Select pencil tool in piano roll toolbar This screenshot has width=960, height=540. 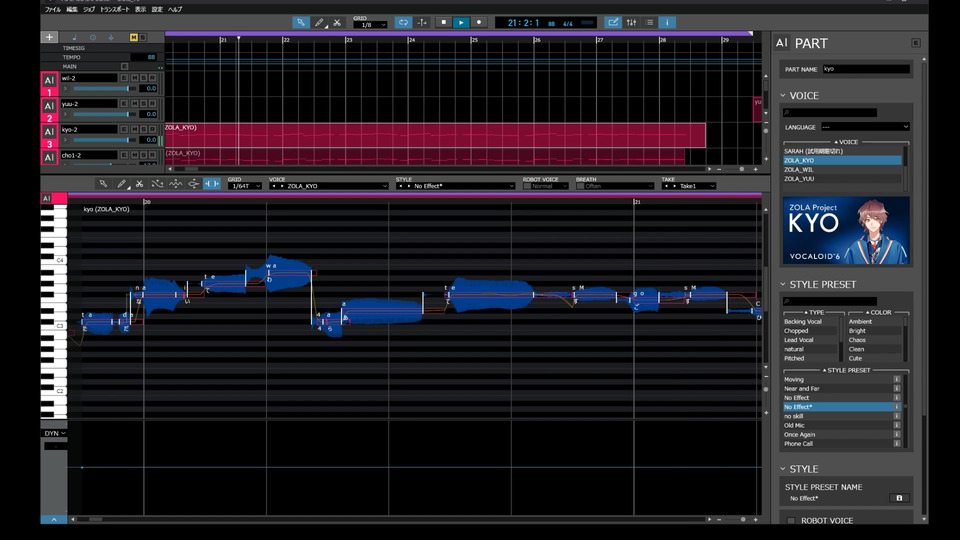coord(122,184)
